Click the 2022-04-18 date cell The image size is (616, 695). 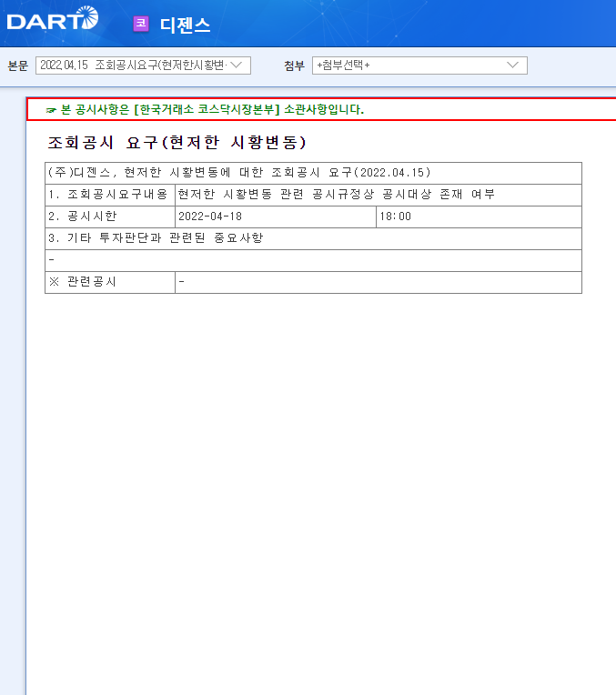[x=276, y=217]
